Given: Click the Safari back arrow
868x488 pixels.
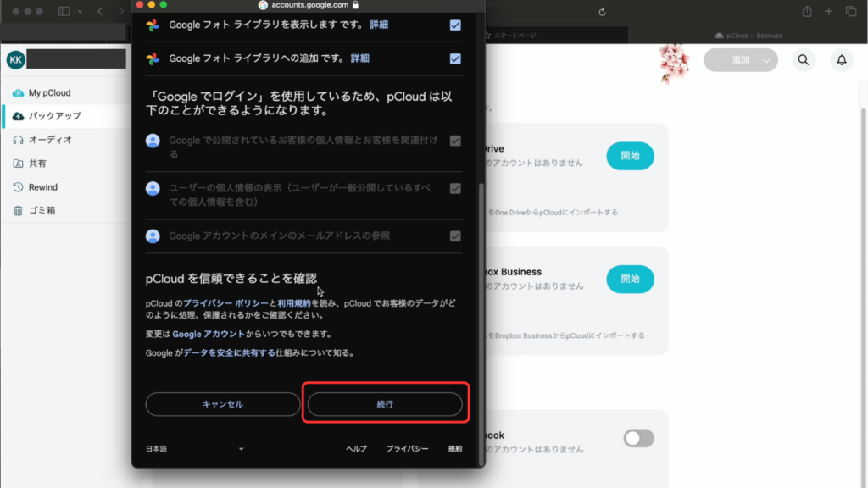Looking at the screenshot, I should (x=100, y=11).
